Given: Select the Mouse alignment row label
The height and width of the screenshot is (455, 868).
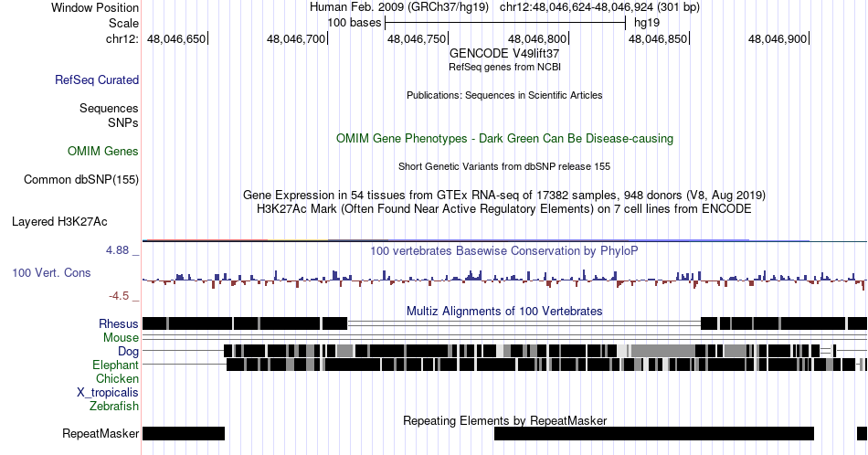Looking at the screenshot, I should point(121,338).
